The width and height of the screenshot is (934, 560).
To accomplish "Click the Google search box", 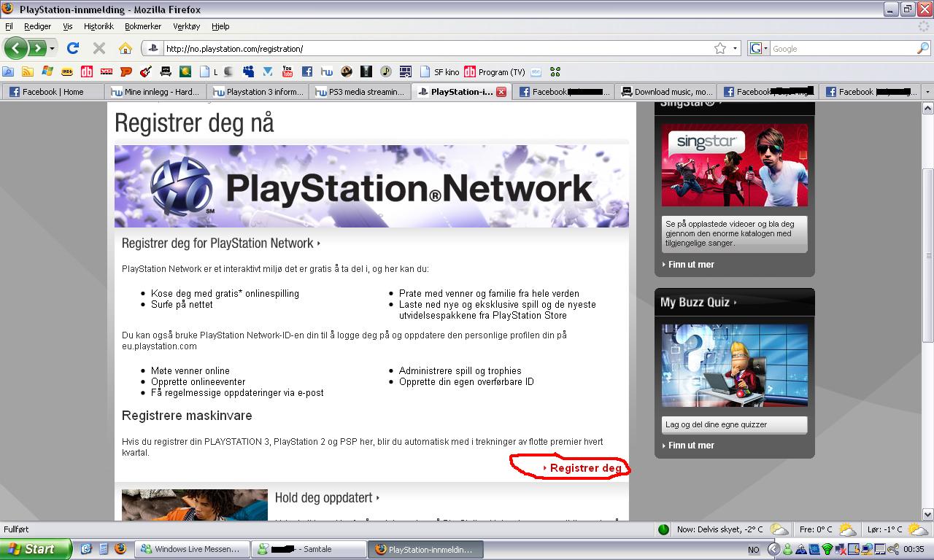I will point(842,48).
